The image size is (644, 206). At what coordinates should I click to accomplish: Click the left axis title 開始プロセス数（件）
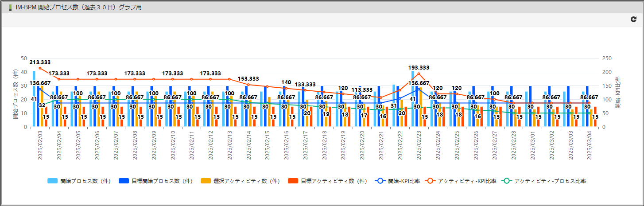pos(16,94)
